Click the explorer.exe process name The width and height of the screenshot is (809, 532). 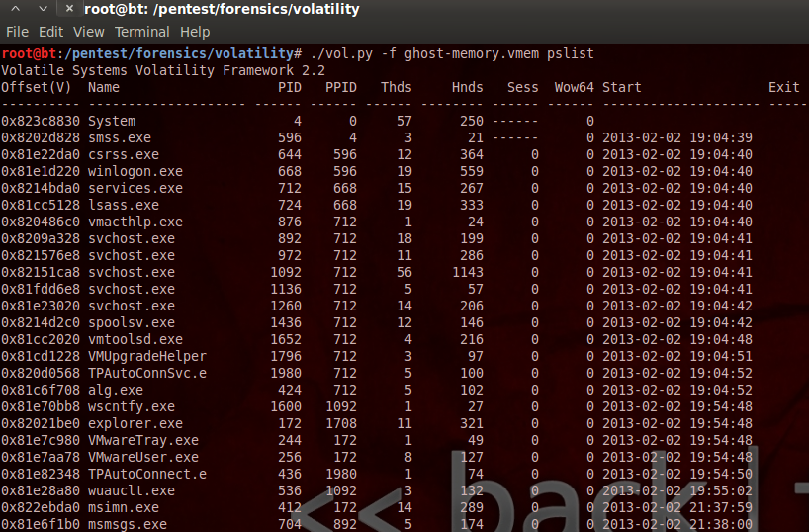[135, 423]
